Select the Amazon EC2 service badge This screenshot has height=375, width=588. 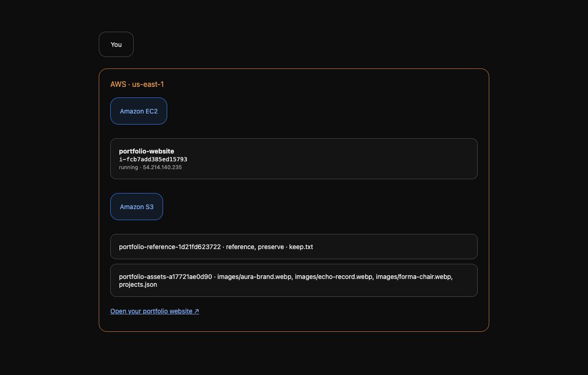(x=139, y=111)
